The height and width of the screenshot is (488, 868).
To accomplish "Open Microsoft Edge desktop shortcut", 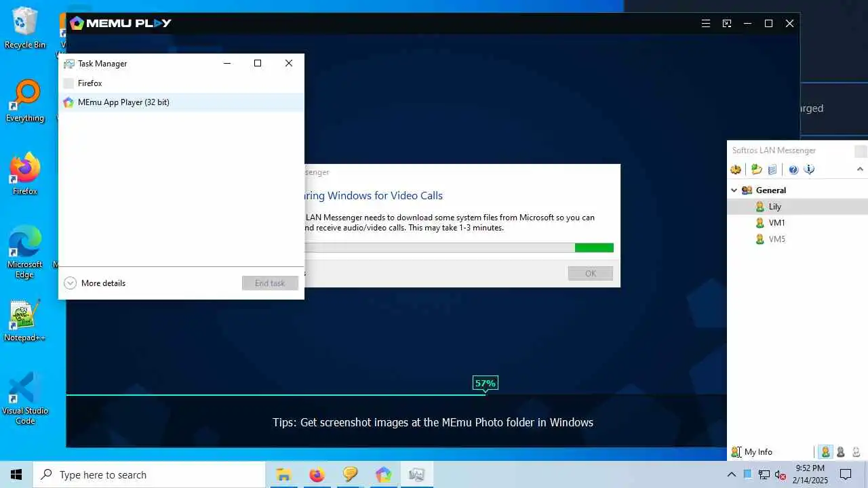I will pos(25,252).
